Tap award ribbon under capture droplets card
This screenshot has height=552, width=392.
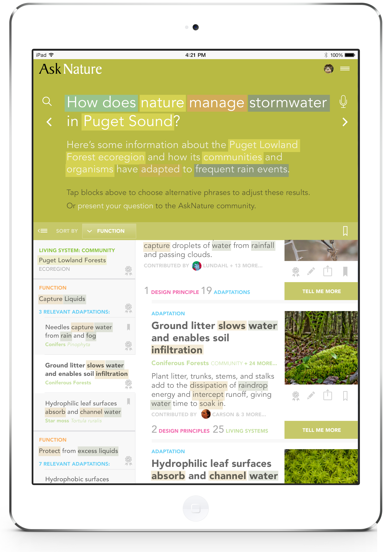pos(296,272)
